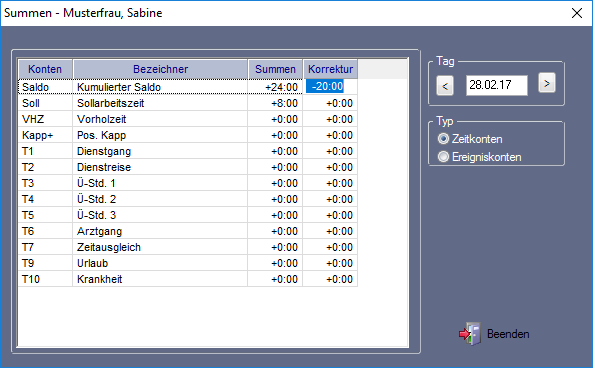593x368 pixels.
Task: Select the Ü-Std. 3 cell
Action: point(160,215)
